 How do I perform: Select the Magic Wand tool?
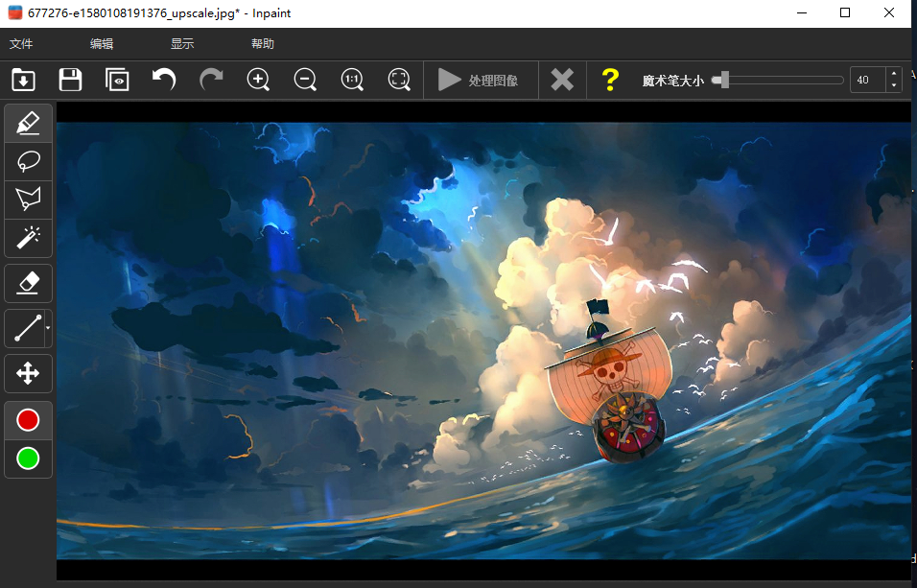pos(28,238)
